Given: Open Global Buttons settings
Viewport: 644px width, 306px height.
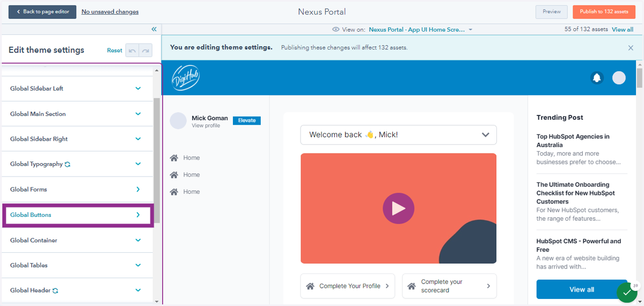Looking at the screenshot, I should (77, 215).
